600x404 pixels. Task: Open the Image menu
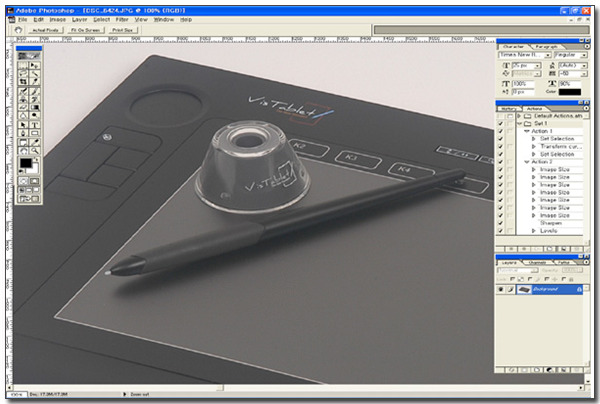click(57, 19)
